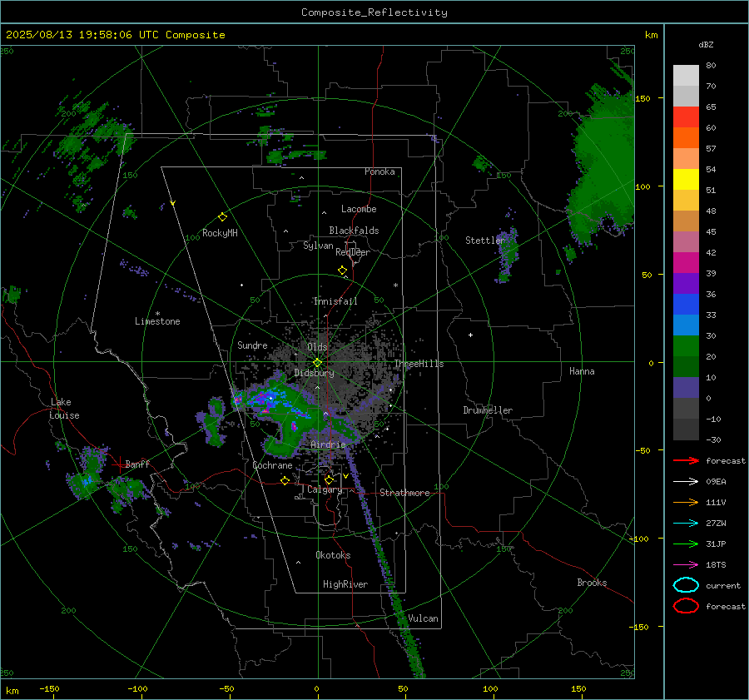
Task: Select the bright green swatch between 30 and 20 dBZ
Action: pos(686,346)
